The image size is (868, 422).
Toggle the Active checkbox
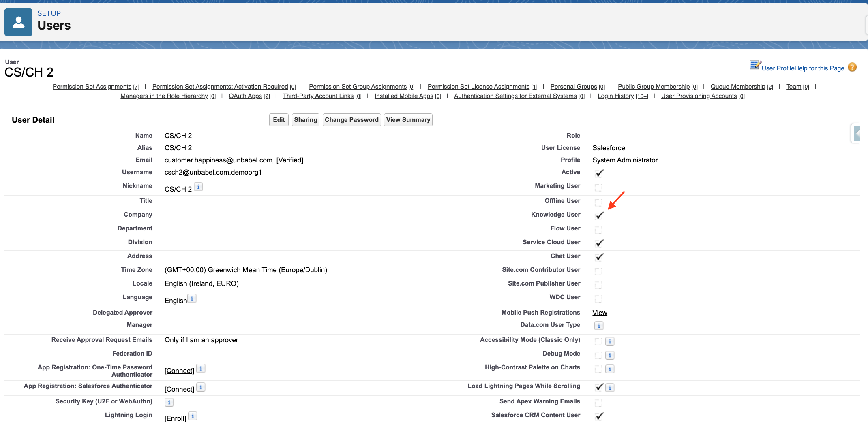pos(599,173)
